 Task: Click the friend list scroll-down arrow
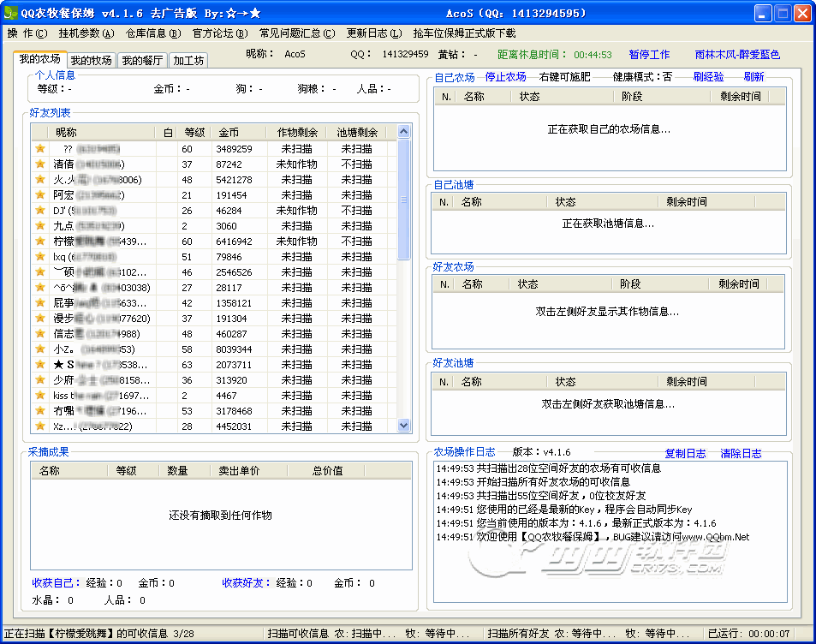(x=404, y=426)
